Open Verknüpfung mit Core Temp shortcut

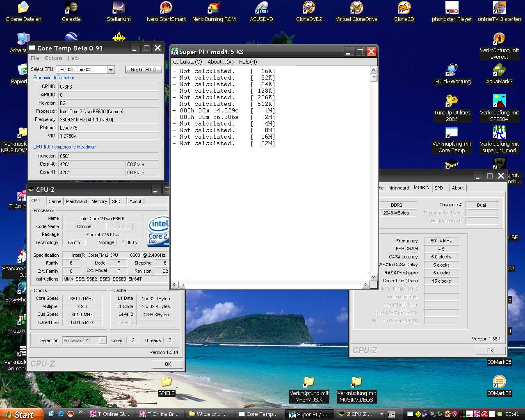tap(452, 139)
